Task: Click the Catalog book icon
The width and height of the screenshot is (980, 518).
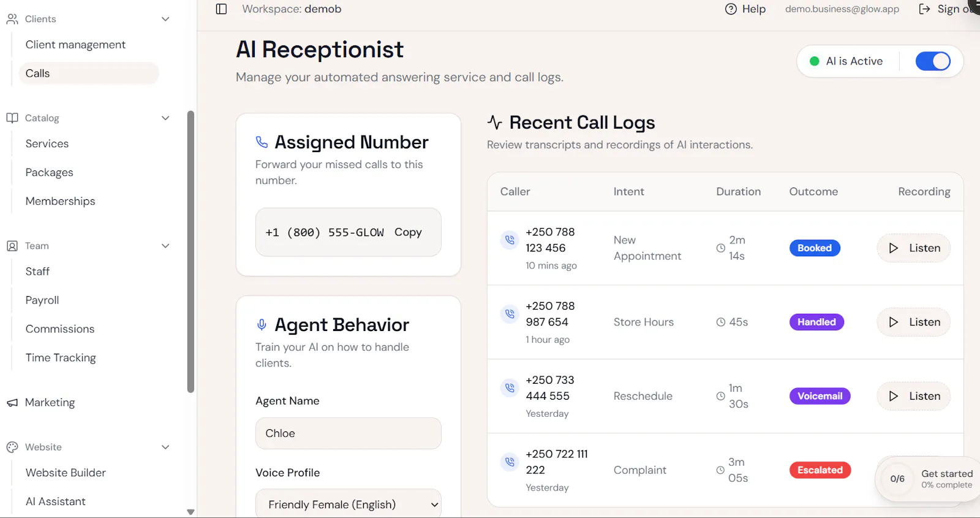Action: [12, 118]
